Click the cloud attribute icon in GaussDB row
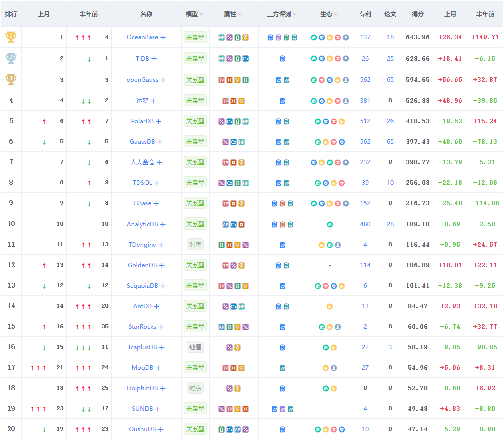Image resolution: width=504 pixels, height=440 pixels. (x=233, y=142)
